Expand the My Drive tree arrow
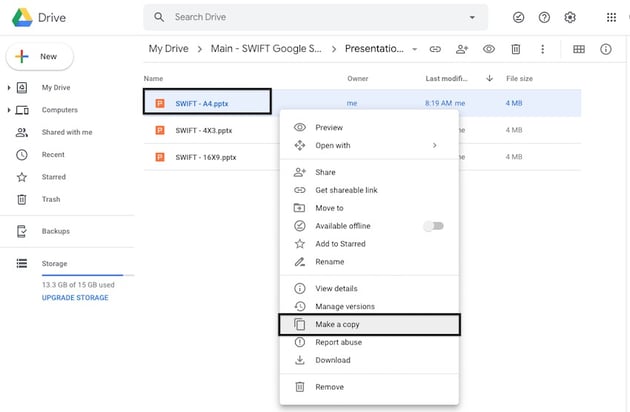The width and height of the screenshot is (630, 412). pyautogui.click(x=9, y=87)
